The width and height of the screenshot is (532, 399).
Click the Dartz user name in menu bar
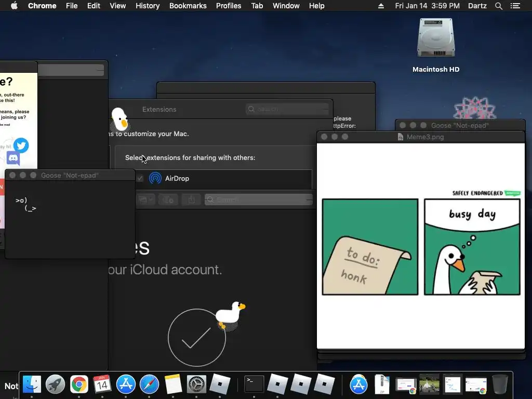477,6
